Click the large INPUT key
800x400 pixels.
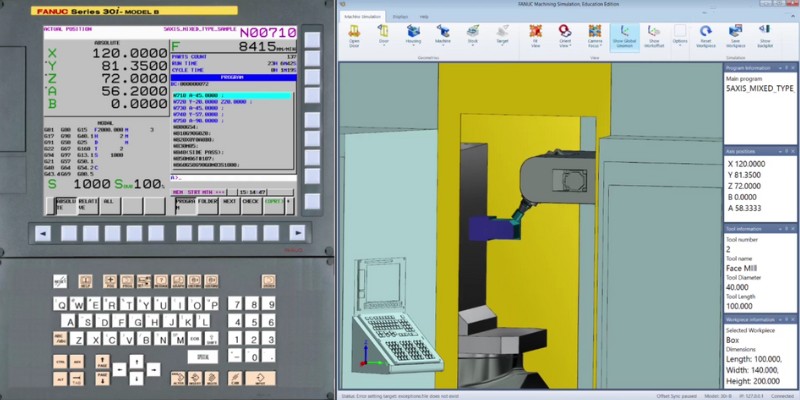[260, 378]
